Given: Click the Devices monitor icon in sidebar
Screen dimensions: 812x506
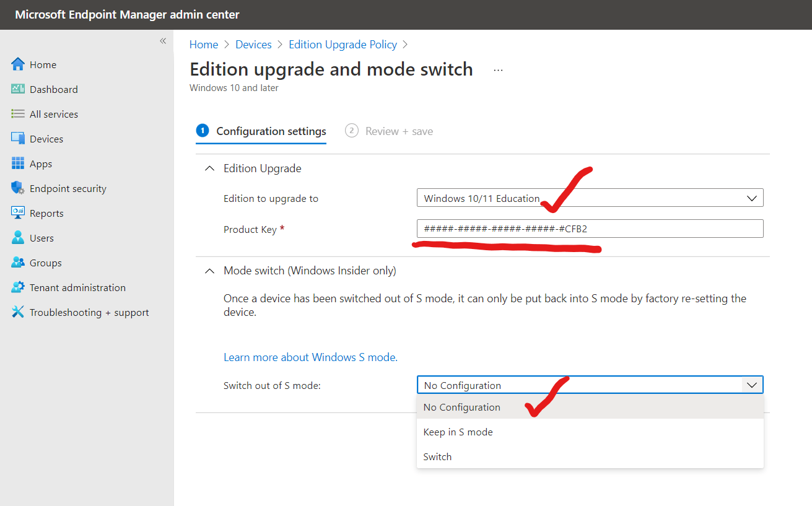Looking at the screenshot, I should coord(18,139).
